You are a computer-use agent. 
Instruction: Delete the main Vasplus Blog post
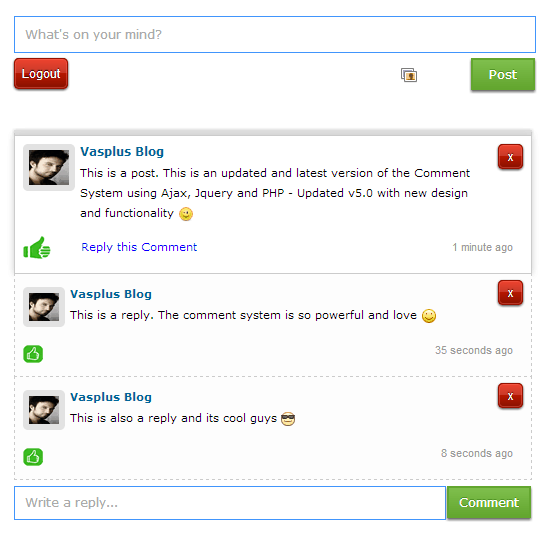point(510,157)
